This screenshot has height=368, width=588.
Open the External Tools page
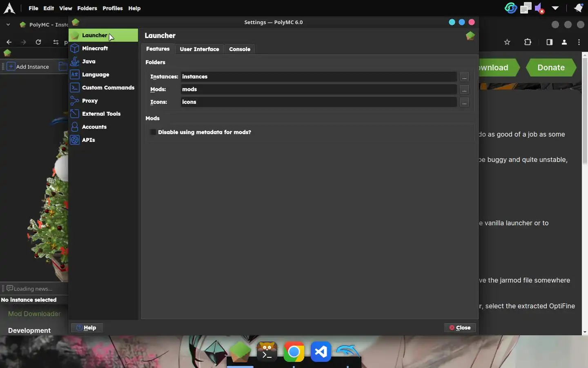click(103, 114)
